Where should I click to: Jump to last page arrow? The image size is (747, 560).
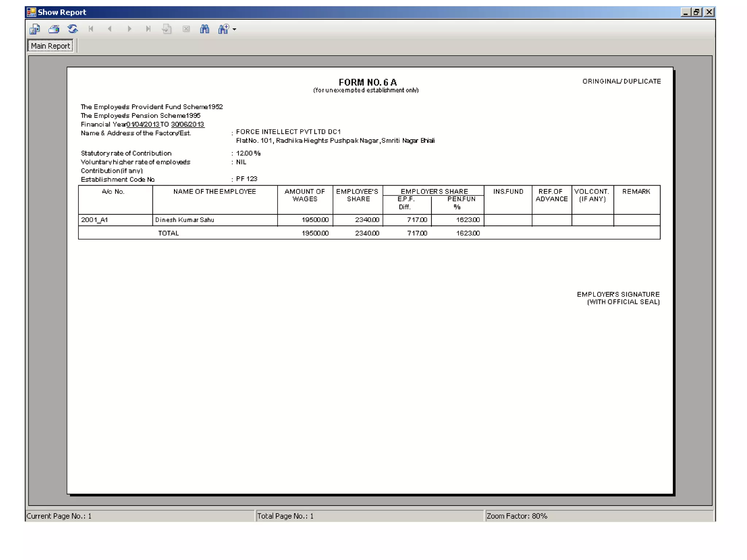tap(148, 29)
